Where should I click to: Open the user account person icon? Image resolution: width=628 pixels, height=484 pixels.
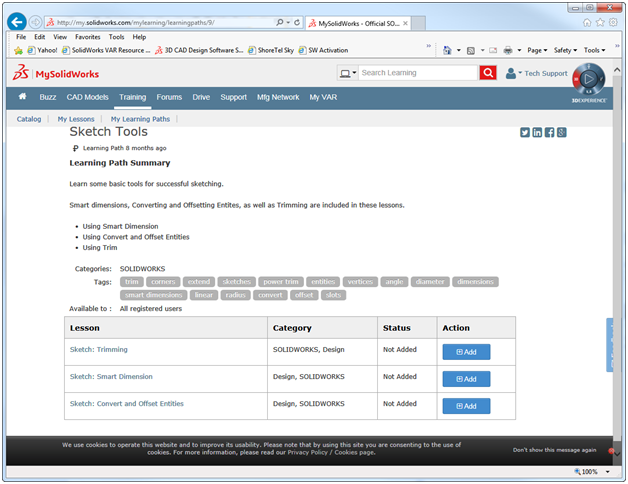tap(511, 73)
